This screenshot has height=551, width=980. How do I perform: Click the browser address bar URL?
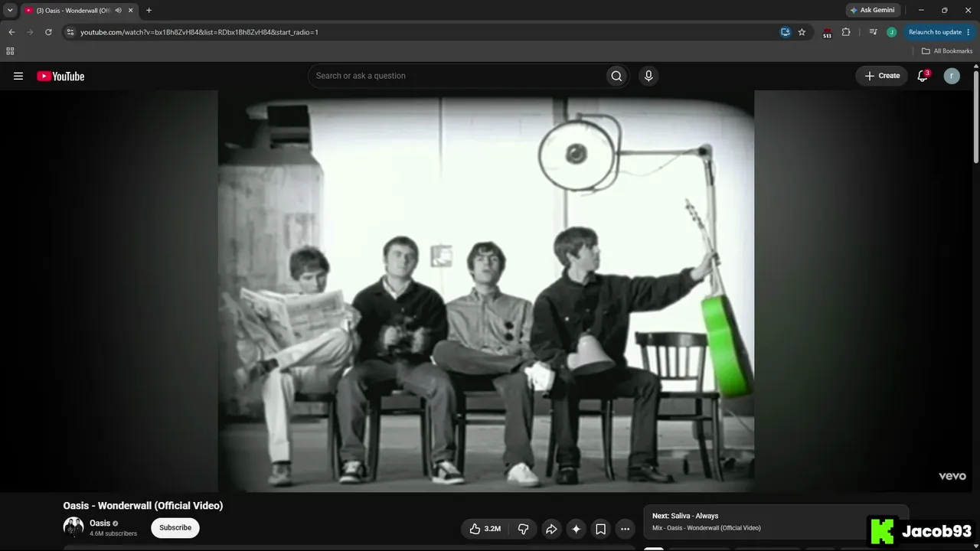coord(199,32)
